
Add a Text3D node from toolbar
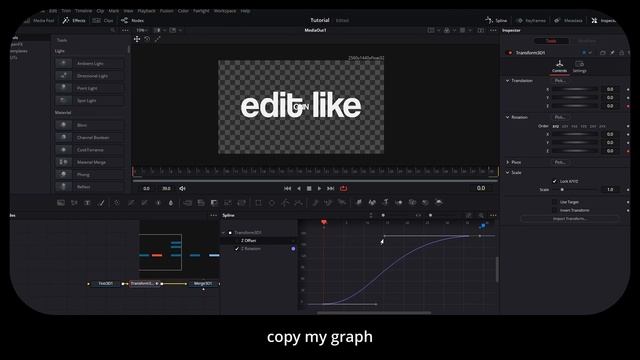point(385,202)
